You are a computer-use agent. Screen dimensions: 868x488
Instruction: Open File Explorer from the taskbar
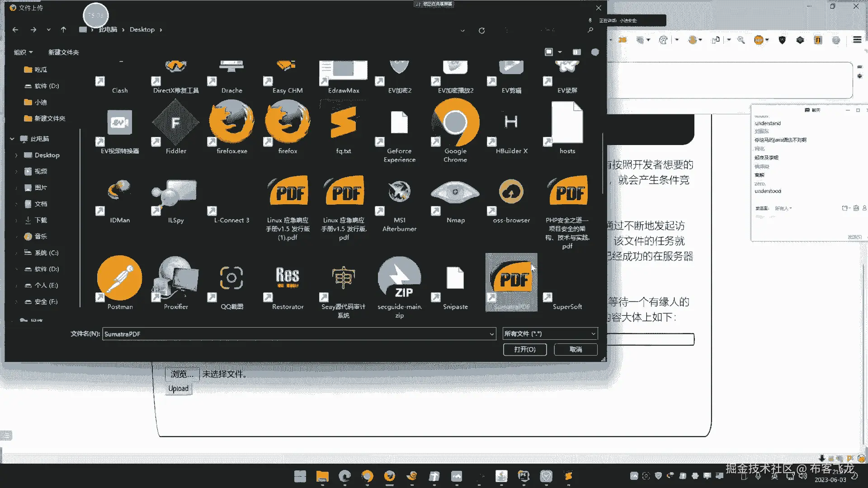pos(322,476)
